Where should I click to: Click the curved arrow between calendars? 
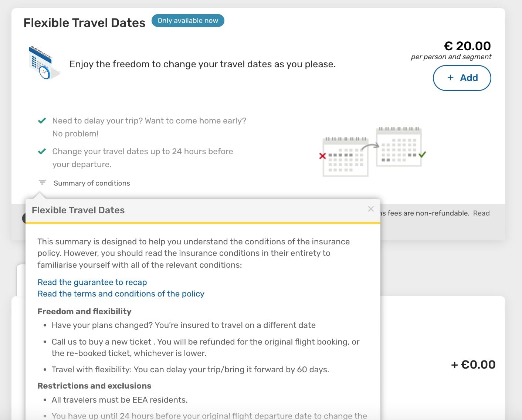[370, 147]
